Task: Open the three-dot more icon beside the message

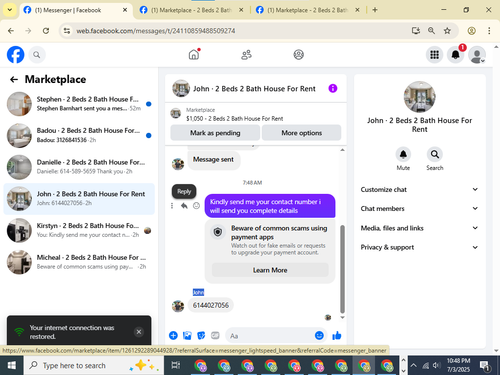Action: (x=172, y=206)
